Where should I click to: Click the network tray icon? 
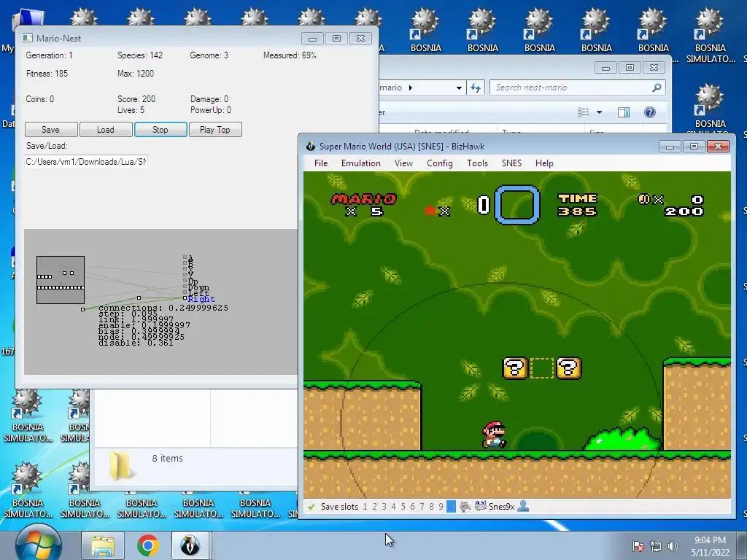pos(656,546)
